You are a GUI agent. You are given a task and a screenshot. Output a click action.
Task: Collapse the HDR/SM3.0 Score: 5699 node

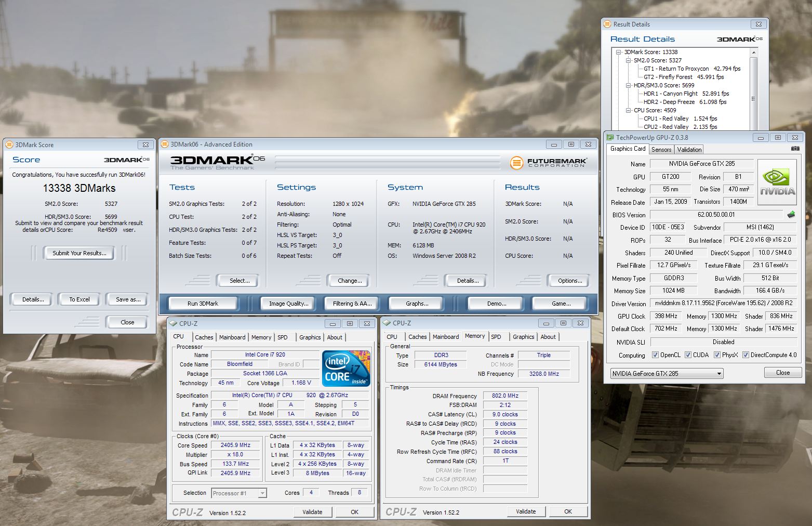click(x=628, y=85)
